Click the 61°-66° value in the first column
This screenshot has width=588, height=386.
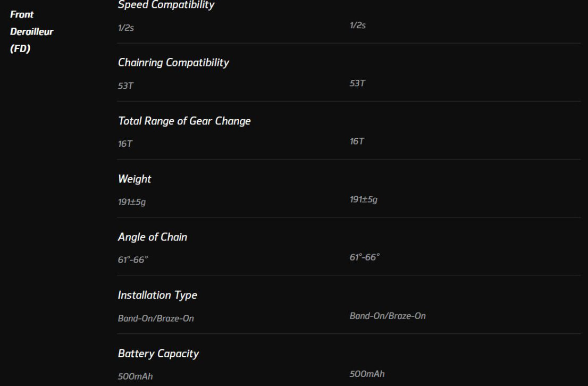(x=133, y=260)
